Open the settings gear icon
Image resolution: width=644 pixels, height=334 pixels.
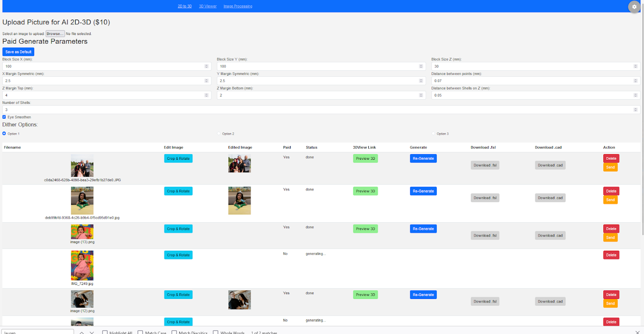click(634, 7)
